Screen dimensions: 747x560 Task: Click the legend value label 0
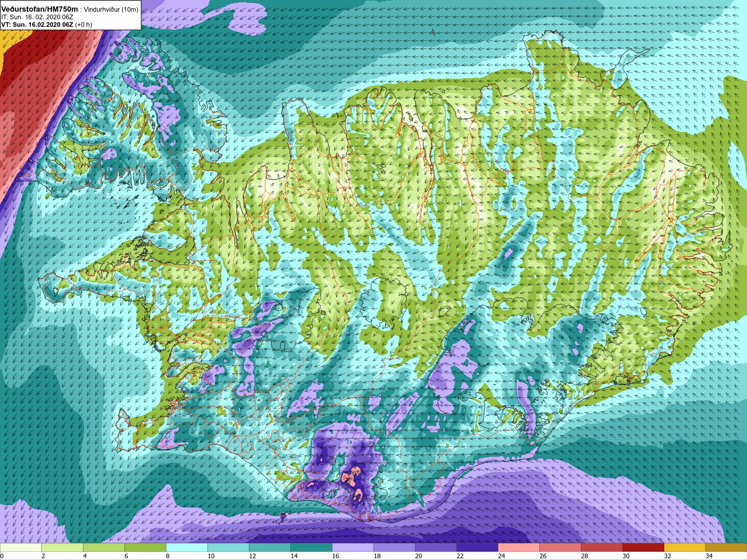[x=2, y=556]
